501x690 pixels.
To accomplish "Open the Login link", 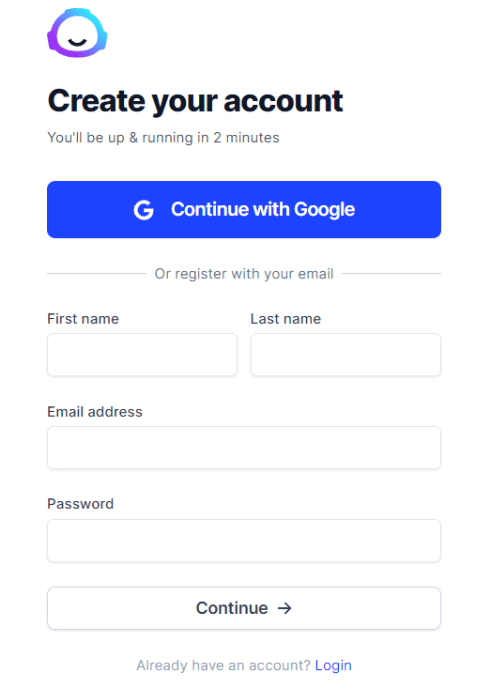I will [333, 665].
